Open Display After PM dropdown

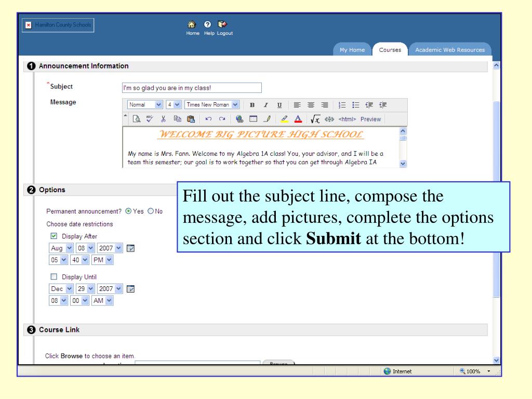[x=102, y=260]
